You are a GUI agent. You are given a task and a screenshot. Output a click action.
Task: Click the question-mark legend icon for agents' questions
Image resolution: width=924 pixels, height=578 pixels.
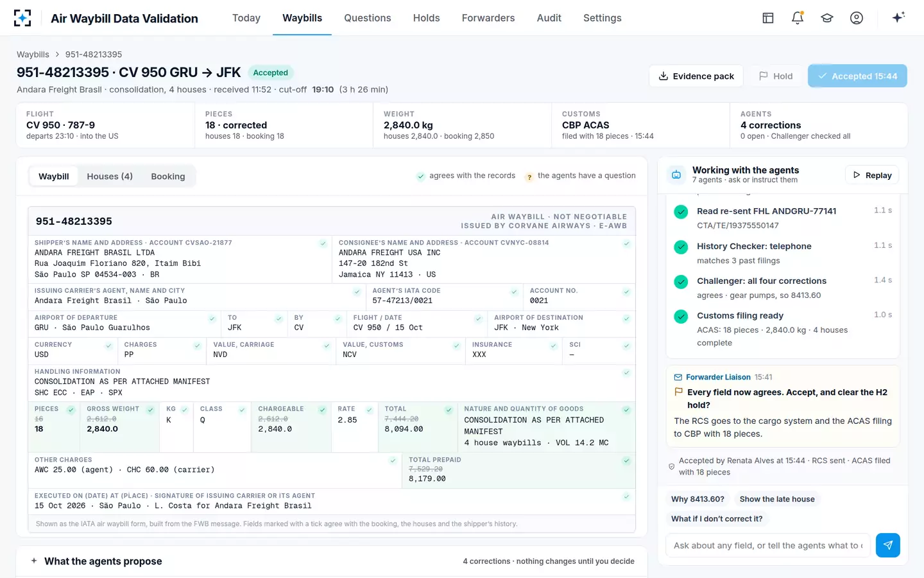(x=529, y=177)
